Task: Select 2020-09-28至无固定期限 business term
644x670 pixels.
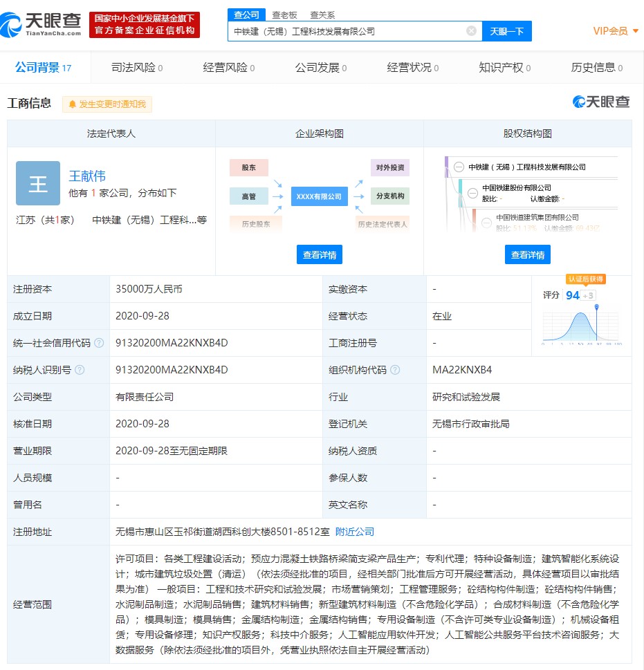Action: click(x=172, y=451)
